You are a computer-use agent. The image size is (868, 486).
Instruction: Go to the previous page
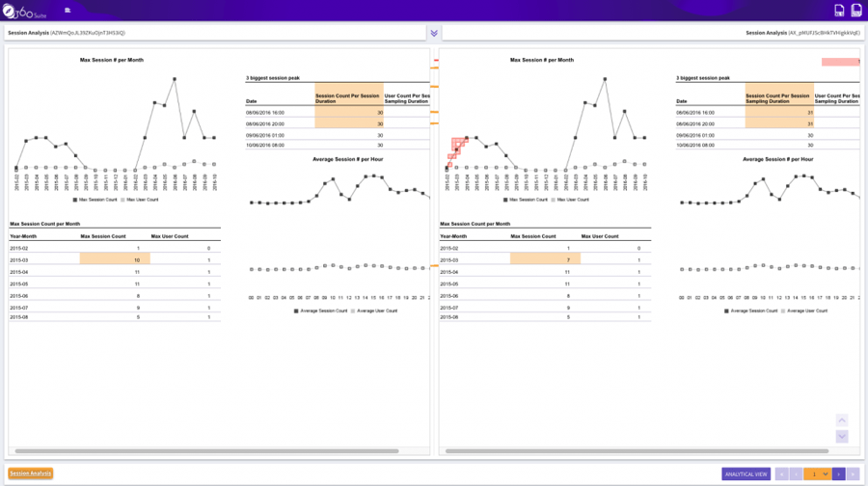(x=796, y=473)
